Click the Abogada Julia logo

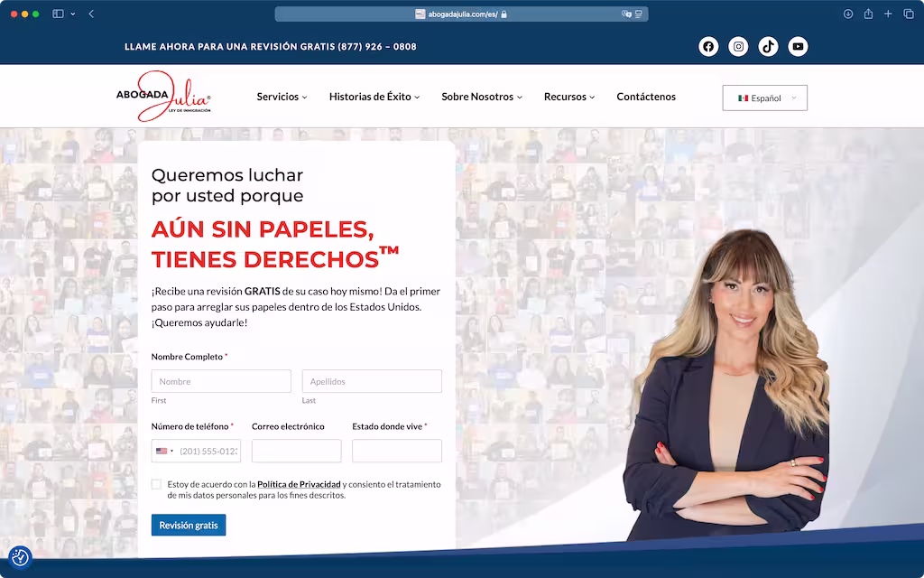click(x=163, y=96)
